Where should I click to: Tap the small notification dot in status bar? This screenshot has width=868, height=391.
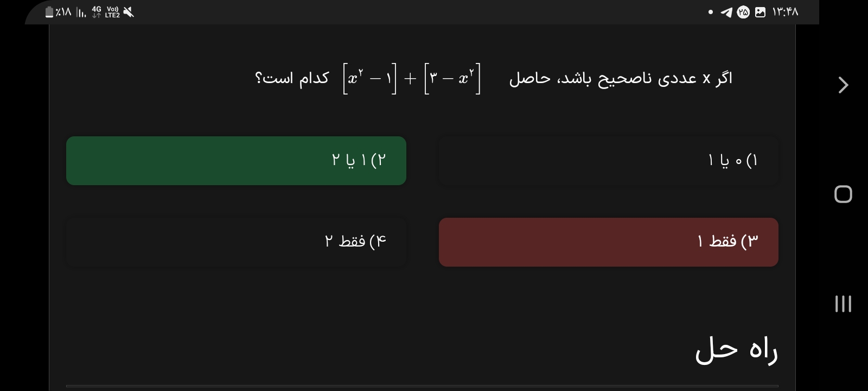click(x=711, y=12)
